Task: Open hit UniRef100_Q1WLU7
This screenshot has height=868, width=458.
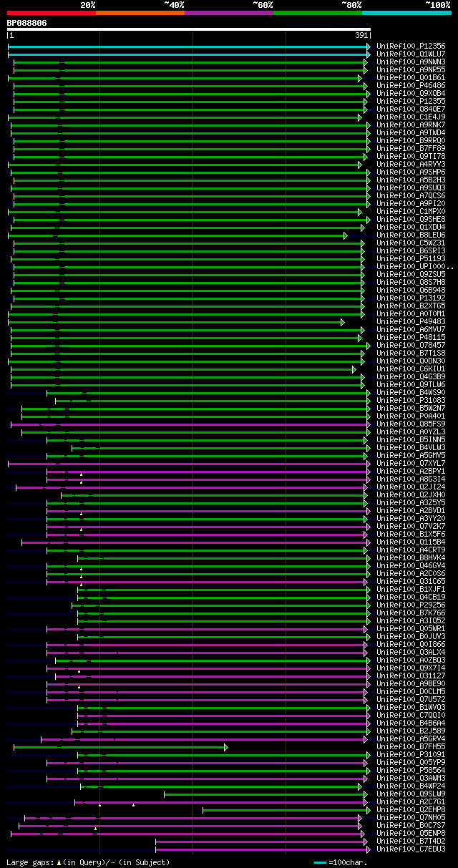Action: click(411, 54)
